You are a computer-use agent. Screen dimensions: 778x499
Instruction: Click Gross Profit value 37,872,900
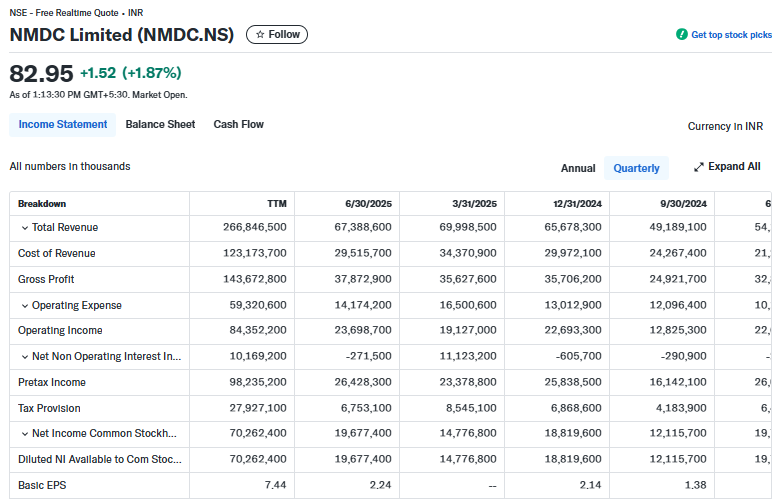(363, 279)
